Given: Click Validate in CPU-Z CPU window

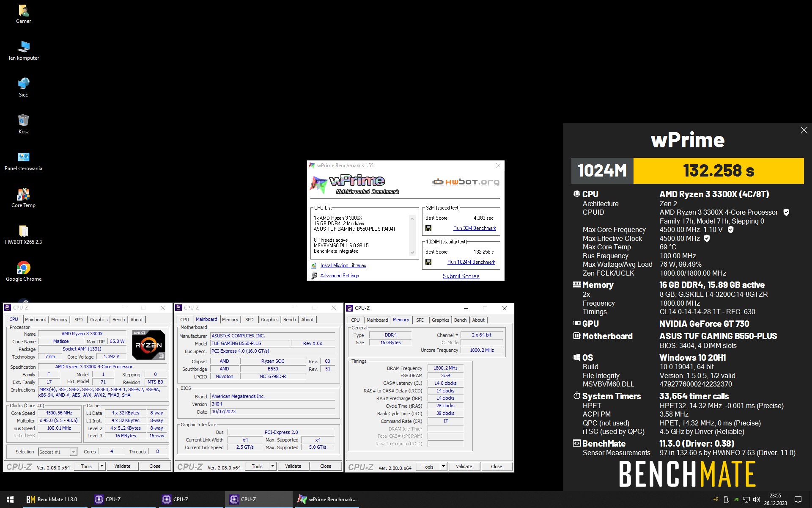Looking at the screenshot, I should pyautogui.click(x=122, y=466).
